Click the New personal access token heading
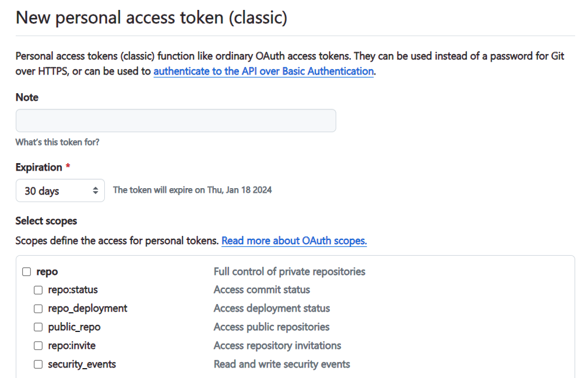This screenshot has height=378, width=588. tap(152, 17)
